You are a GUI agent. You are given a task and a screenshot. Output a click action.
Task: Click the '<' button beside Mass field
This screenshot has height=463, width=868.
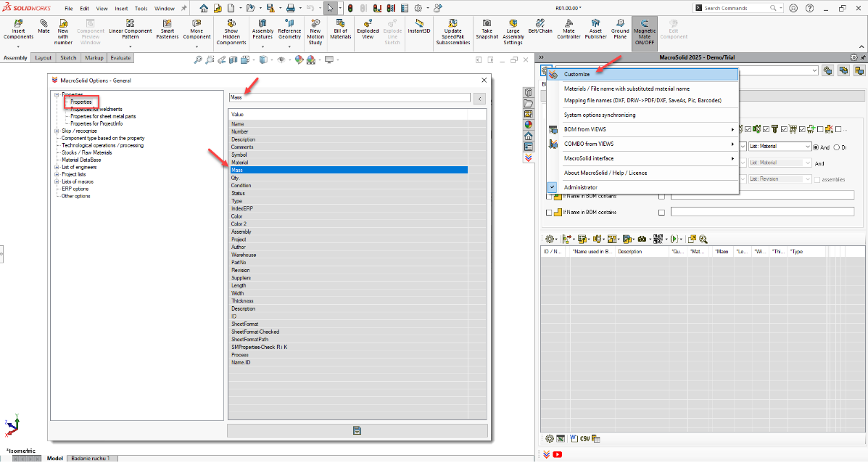pyautogui.click(x=480, y=99)
